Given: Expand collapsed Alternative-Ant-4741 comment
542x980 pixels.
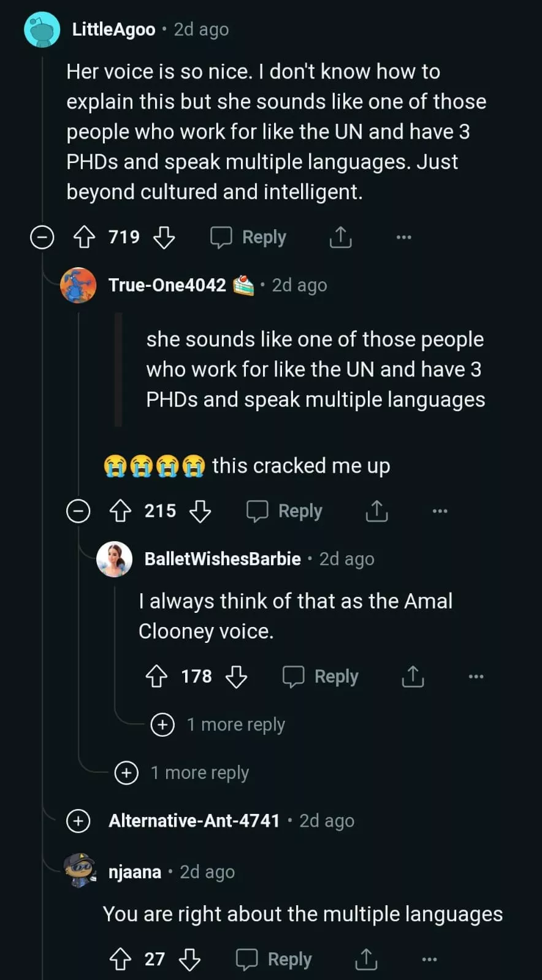Looking at the screenshot, I should [x=78, y=821].
